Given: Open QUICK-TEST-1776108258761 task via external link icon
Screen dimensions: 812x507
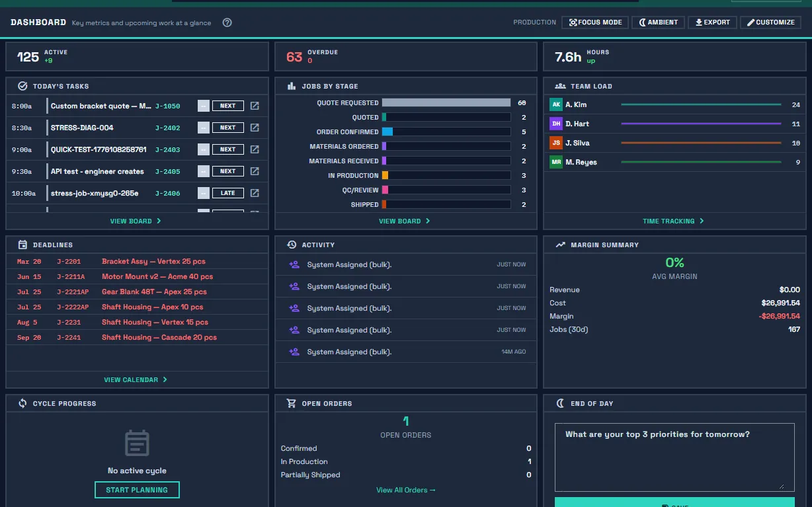Looking at the screenshot, I should click(x=255, y=149).
